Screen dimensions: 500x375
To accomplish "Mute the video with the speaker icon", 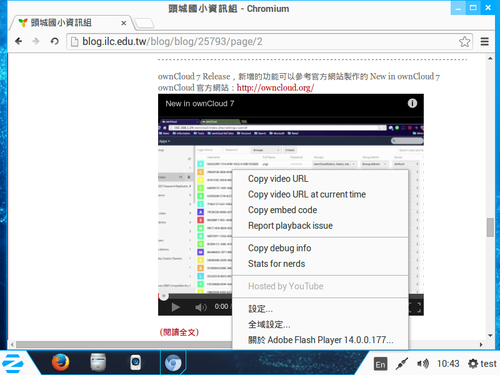I will [x=201, y=307].
